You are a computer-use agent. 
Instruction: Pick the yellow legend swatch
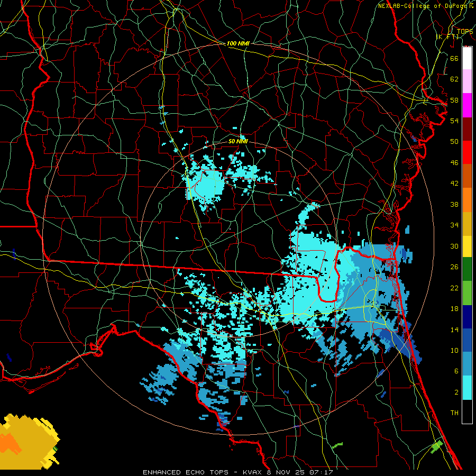tap(467, 246)
